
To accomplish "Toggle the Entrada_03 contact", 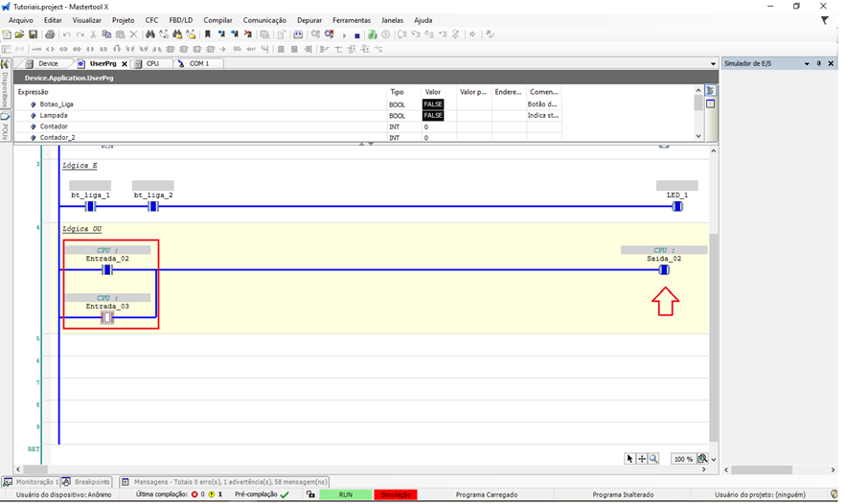I will click(x=107, y=317).
